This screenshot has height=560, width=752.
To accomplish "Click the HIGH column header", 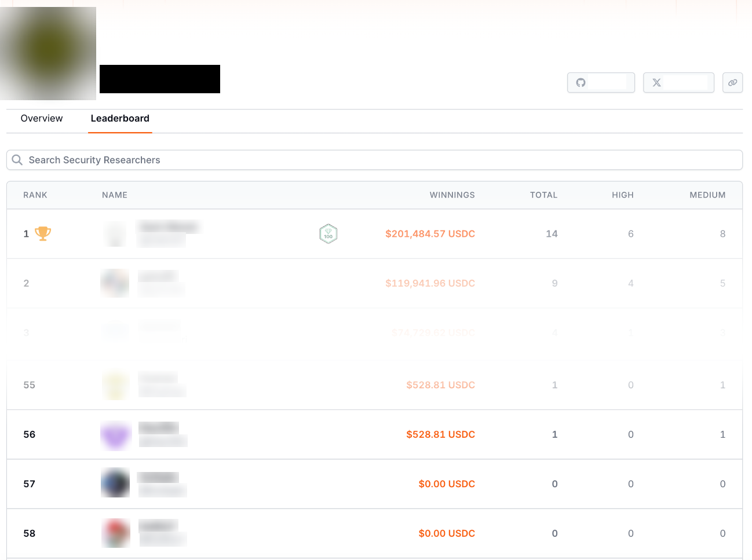I will click(x=622, y=195).
